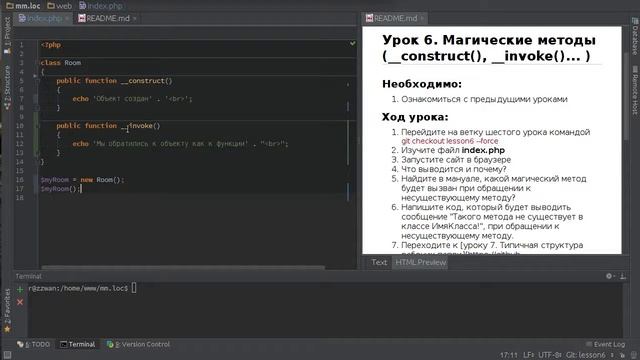Close README.md tab in left editor
Viewport: 640px width, 360px height.
135,18
